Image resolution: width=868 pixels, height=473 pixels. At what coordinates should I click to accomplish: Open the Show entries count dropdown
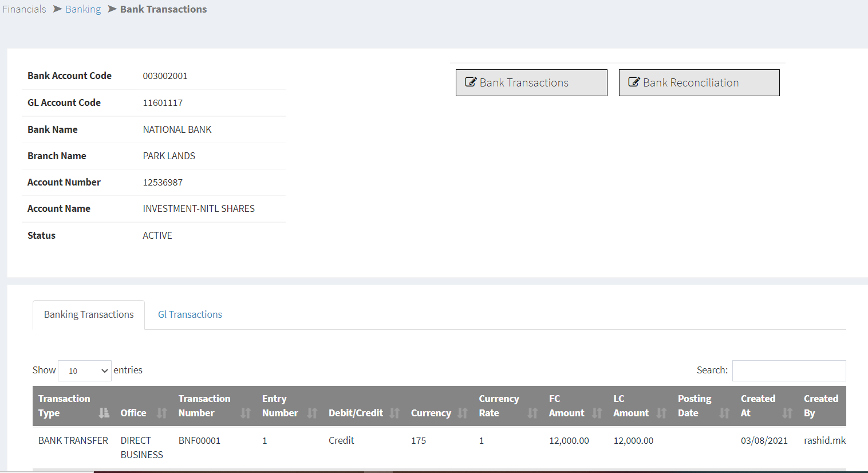point(85,371)
